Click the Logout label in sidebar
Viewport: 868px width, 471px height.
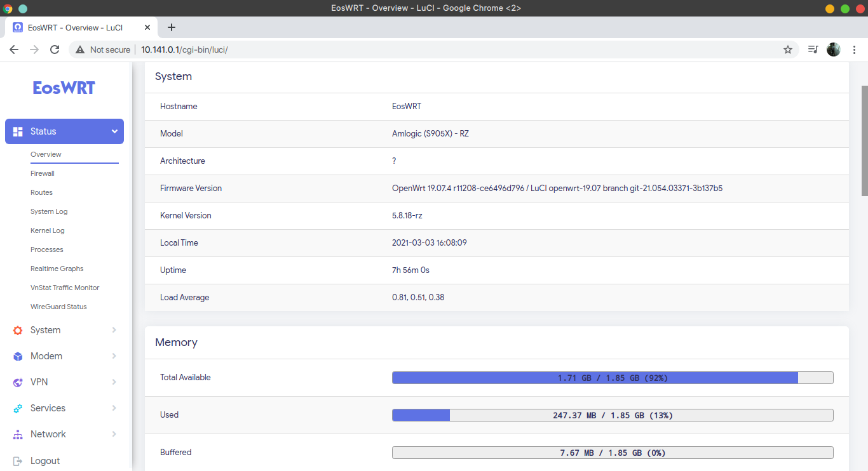point(45,461)
